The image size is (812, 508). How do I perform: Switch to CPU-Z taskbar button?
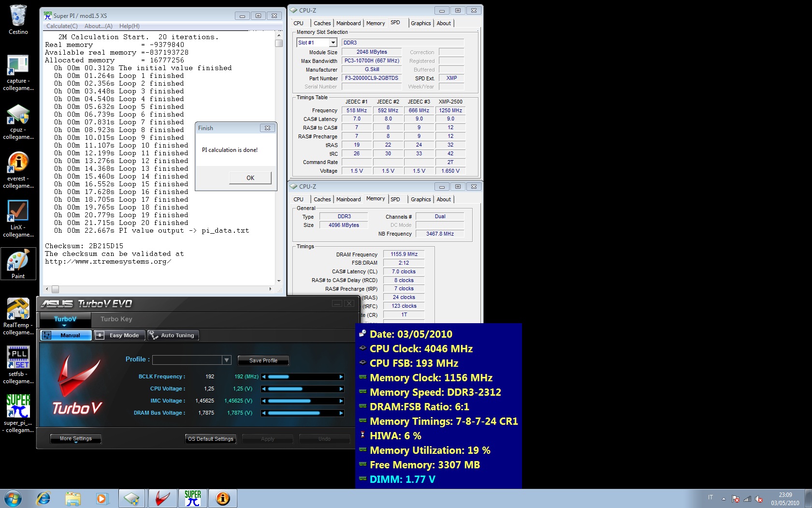point(132,498)
